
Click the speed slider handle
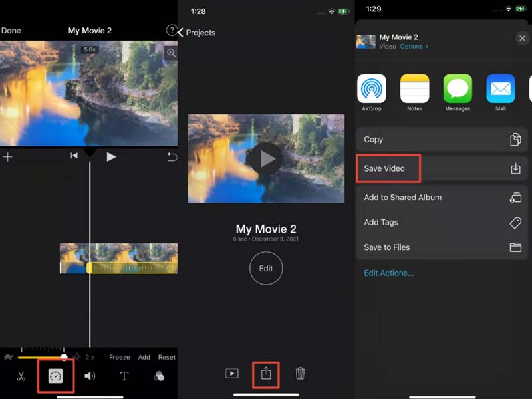[x=65, y=357]
